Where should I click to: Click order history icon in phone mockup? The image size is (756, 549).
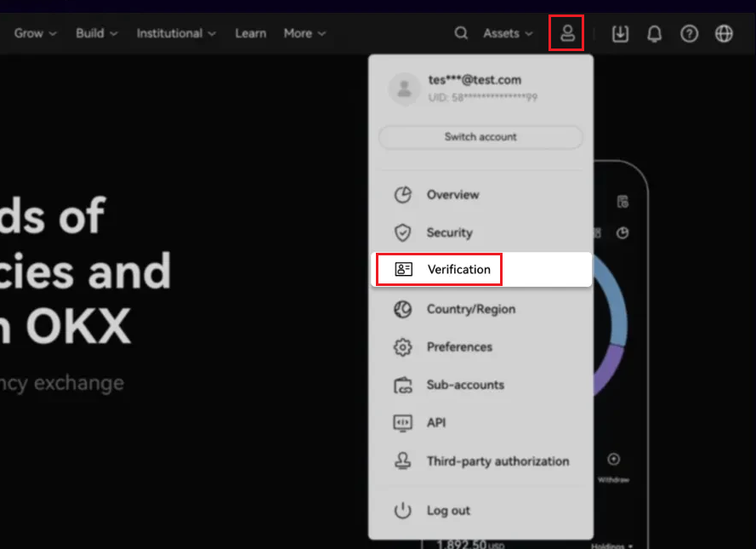click(622, 202)
